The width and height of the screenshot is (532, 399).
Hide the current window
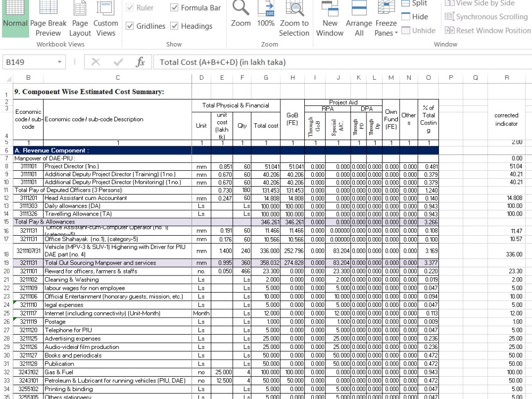(x=414, y=16)
